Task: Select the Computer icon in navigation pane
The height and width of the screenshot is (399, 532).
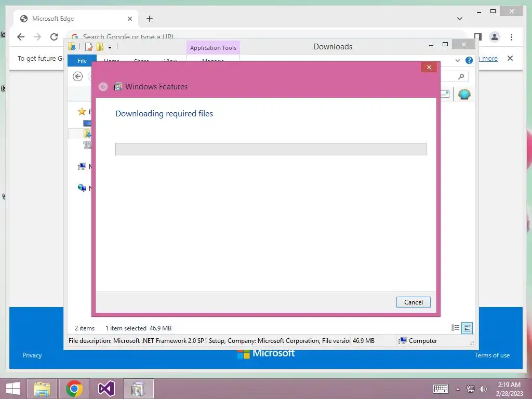Action: coord(82,167)
